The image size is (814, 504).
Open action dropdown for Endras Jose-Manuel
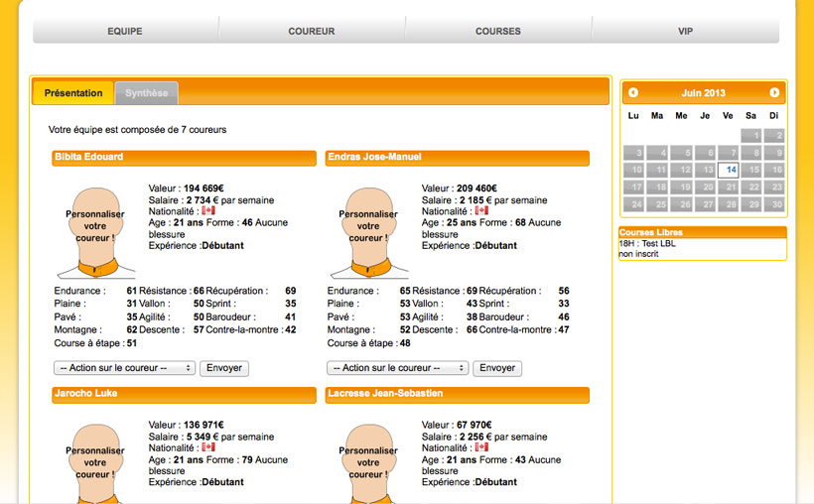(x=398, y=368)
